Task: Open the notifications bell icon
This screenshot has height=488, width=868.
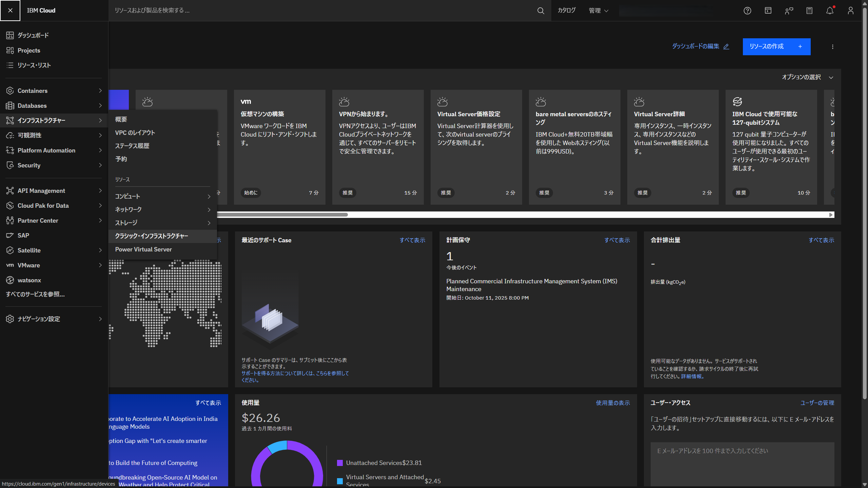Action: coord(830,11)
